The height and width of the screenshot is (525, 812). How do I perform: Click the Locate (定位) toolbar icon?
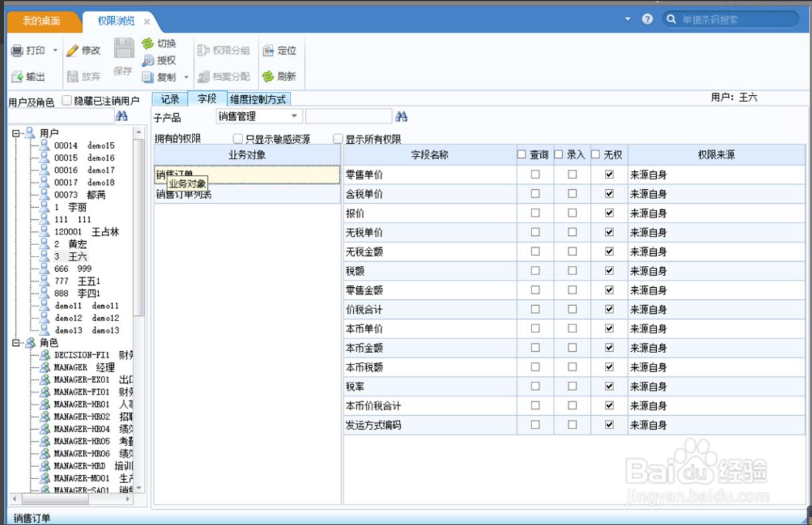(268, 51)
